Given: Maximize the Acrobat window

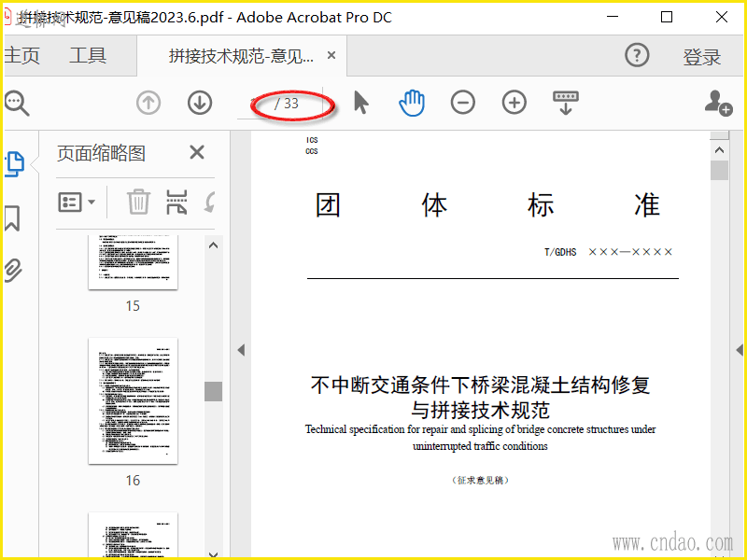Looking at the screenshot, I should pos(667,17).
